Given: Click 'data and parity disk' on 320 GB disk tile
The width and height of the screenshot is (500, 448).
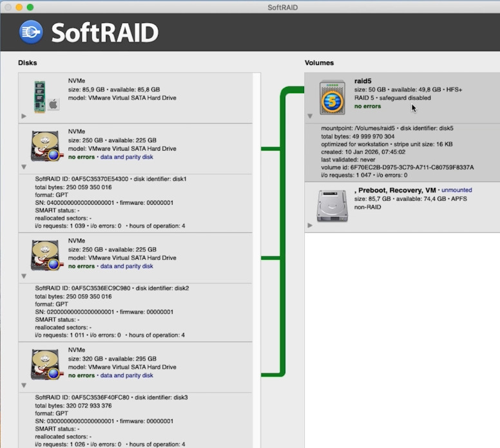Looking at the screenshot, I should [126, 375].
